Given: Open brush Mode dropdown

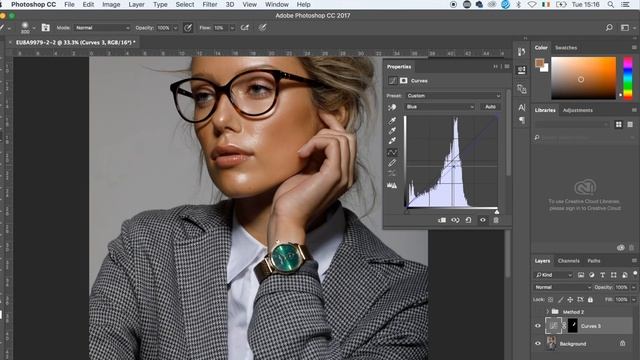Looking at the screenshot, I should tap(102, 28).
